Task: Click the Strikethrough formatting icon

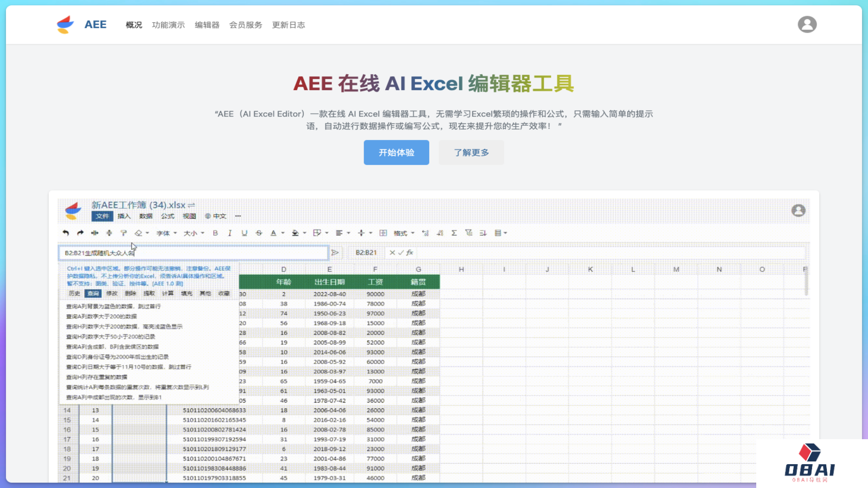Action: click(259, 233)
